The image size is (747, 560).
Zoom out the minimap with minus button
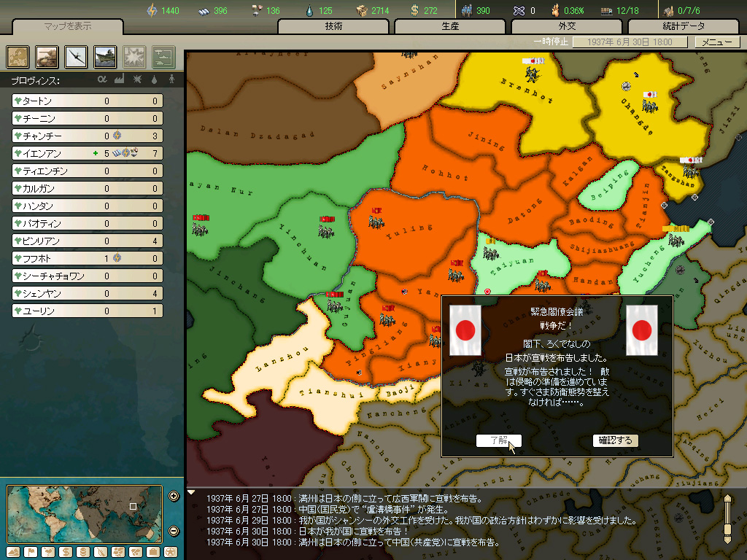pos(174,531)
